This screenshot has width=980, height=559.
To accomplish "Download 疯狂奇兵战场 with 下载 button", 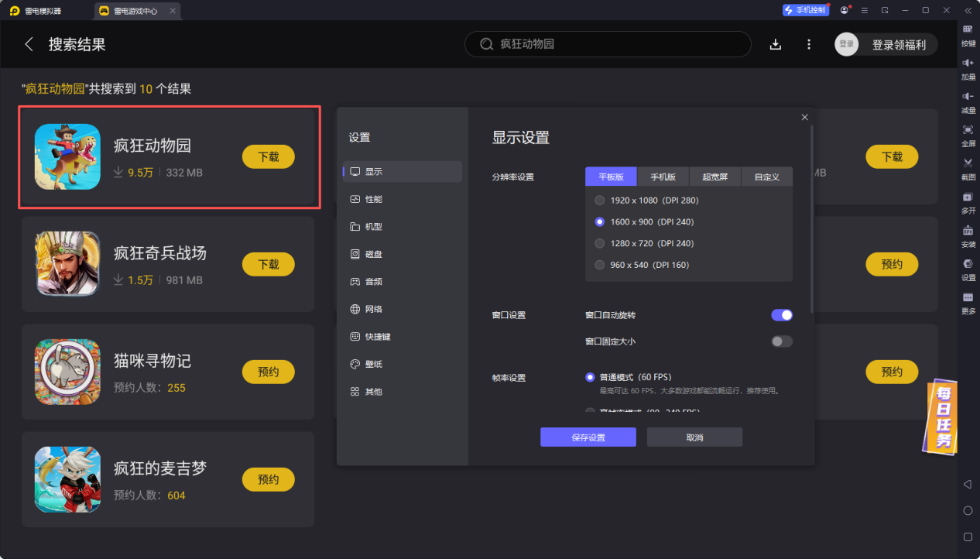I will click(x=269, y=264).
